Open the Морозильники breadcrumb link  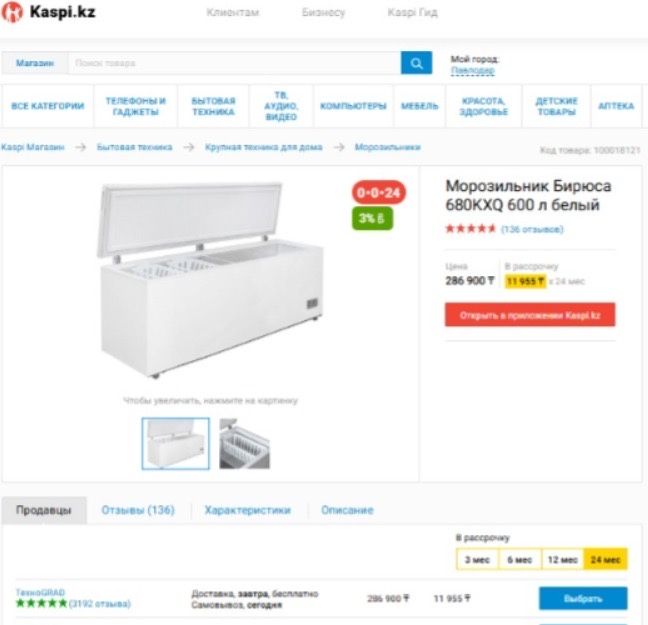tap(388, 147)
